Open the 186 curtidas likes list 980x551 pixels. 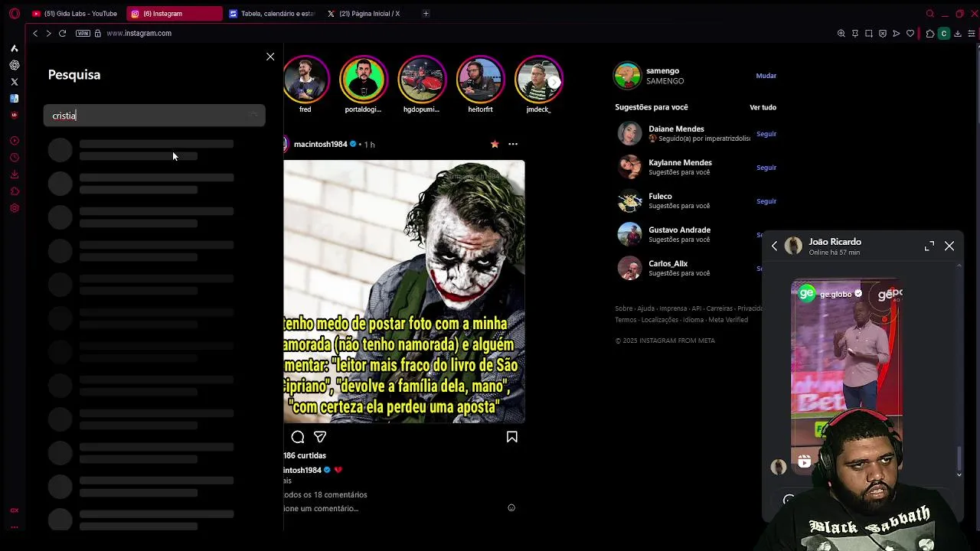coord(305,455)
